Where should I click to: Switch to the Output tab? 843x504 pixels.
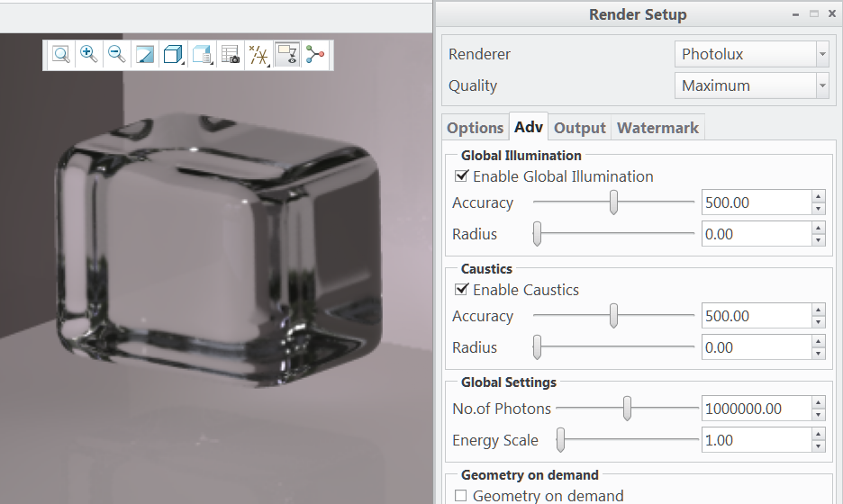coord(580,128)
